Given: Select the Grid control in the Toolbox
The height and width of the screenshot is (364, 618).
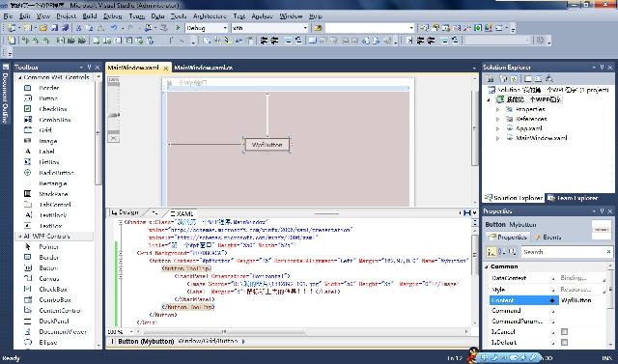Looking at the screenshot, I should [45, 130].
